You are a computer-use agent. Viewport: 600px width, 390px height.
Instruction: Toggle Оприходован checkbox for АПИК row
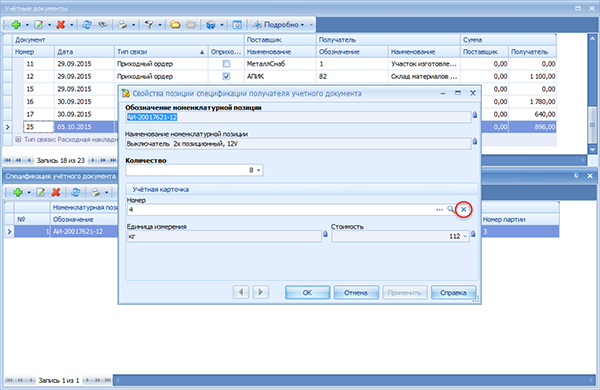pyautogui.click(x=226, y=77)
